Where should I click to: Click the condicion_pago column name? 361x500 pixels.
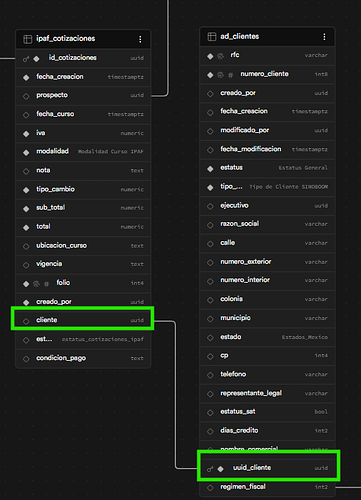click(61, 358)
